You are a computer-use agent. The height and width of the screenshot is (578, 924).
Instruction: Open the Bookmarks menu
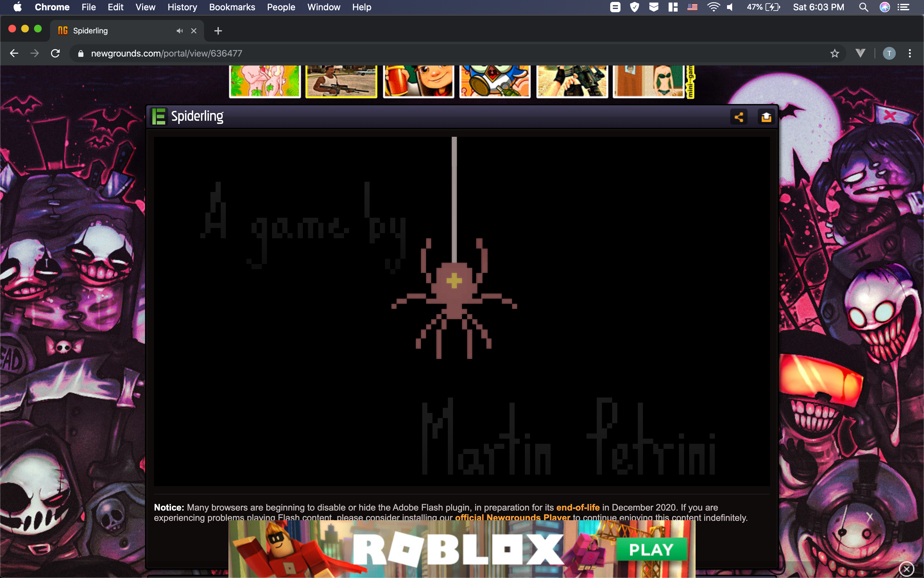tap(232, 7)
